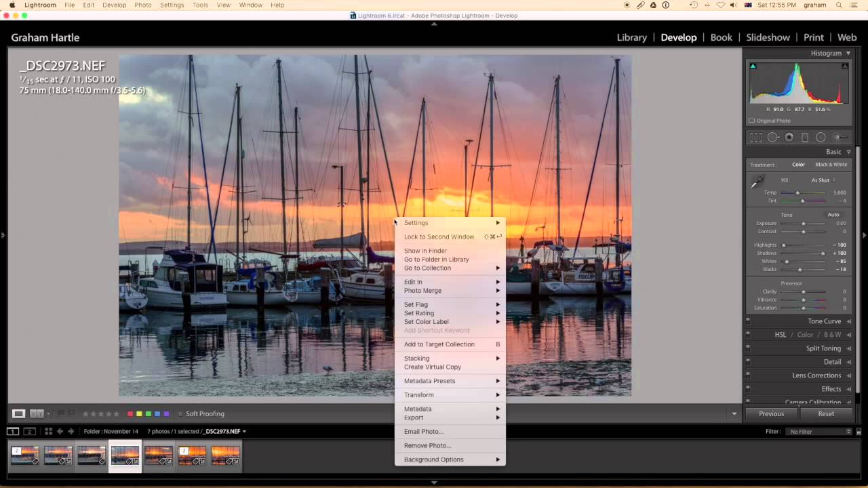Select the Spot Removal tool

coord(773,137)
